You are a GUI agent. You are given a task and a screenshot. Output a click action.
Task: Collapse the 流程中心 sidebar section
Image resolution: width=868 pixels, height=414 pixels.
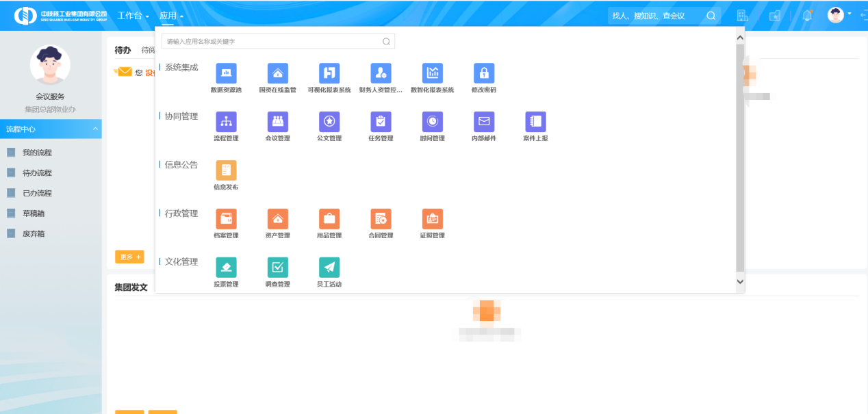point(95,129)
